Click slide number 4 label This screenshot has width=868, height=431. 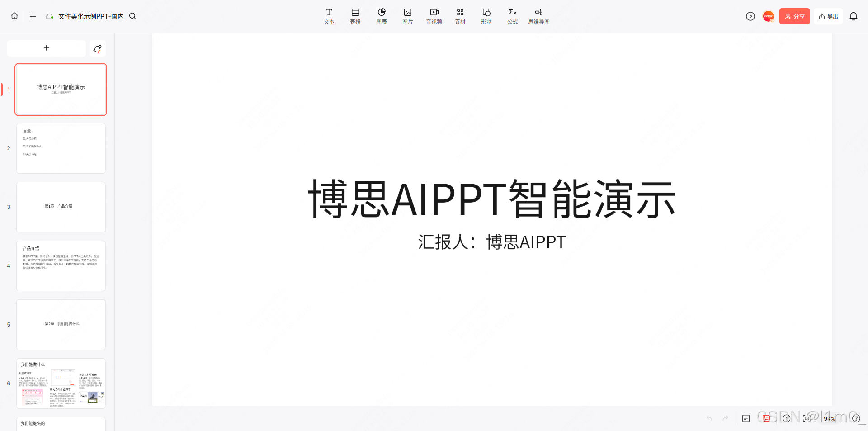(x=9, y=266)
